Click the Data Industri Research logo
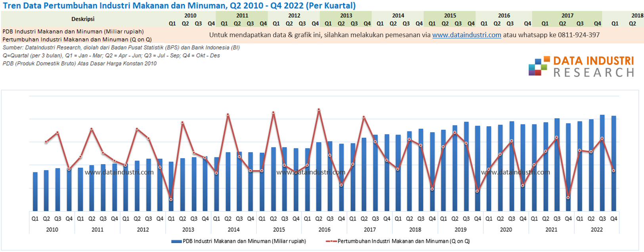Screen dimensions: 644x252 (581, 66)
